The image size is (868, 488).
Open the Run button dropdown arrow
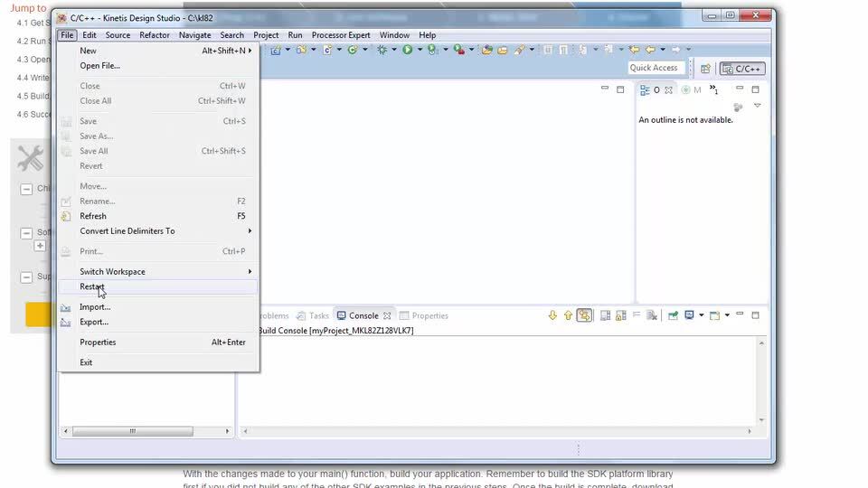tap(420, 49)
